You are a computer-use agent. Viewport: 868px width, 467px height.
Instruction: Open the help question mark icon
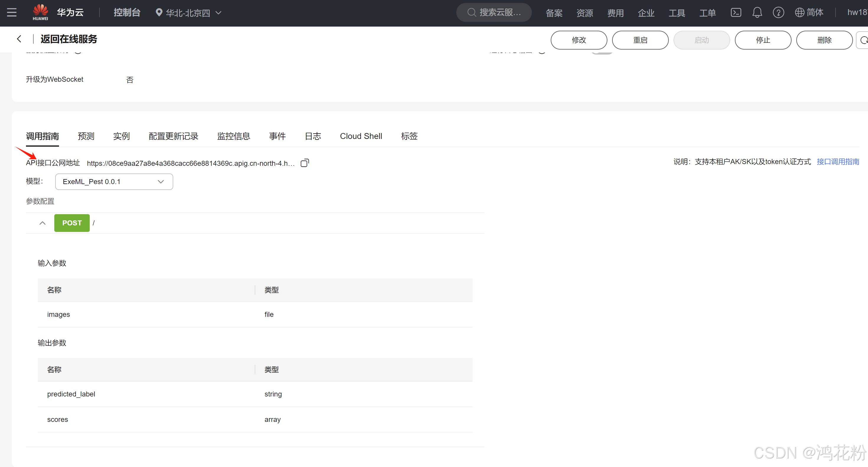(x=778, y=12)
